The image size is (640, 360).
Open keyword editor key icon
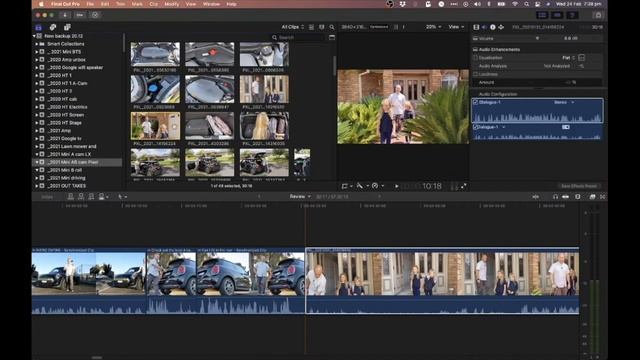(80, 15)
